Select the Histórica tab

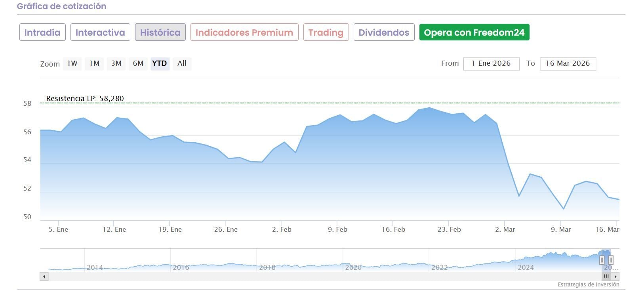click(x=160, y=32)
